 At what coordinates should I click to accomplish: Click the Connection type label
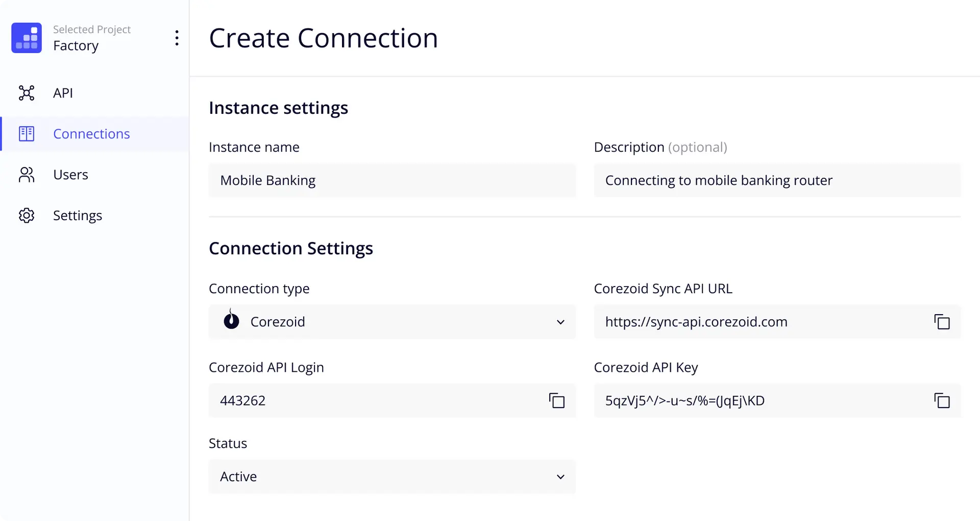259,289
